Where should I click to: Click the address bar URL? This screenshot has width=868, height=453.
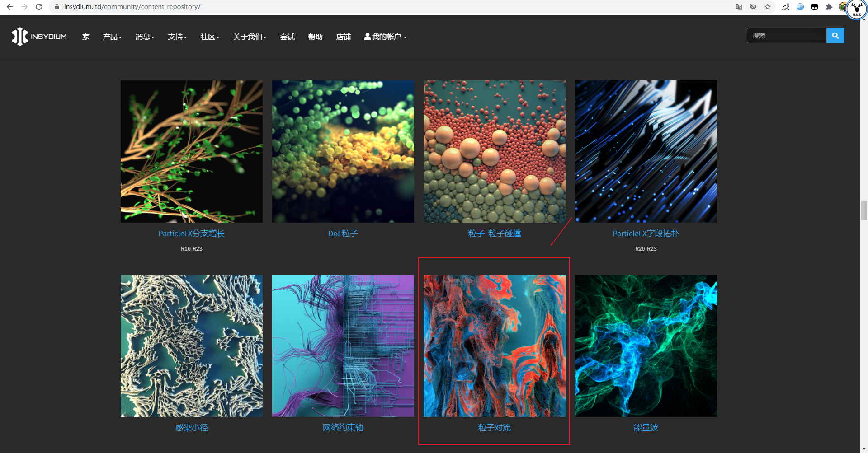[132, 7]
